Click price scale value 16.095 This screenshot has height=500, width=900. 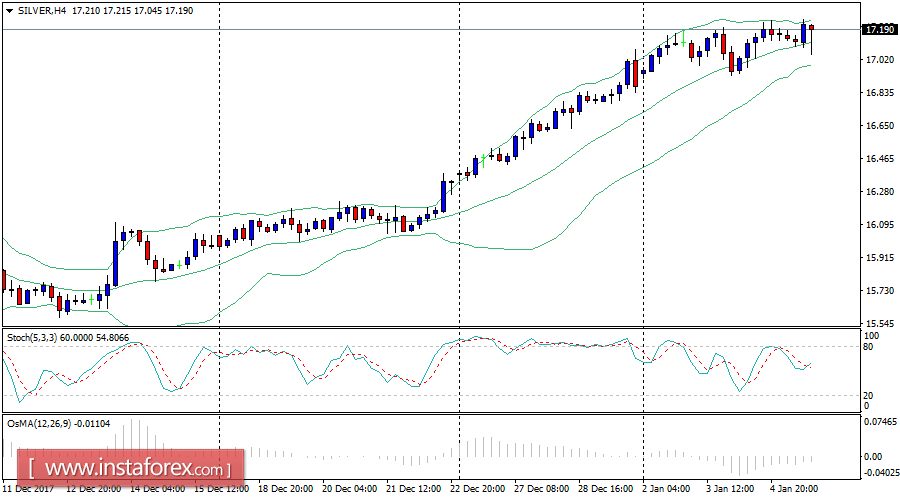tap(880, 225)
